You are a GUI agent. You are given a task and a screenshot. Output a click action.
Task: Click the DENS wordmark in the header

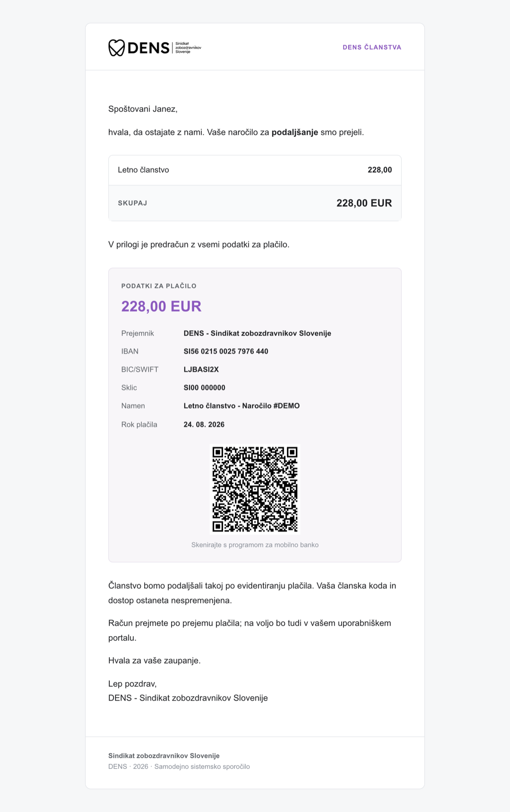148,48
